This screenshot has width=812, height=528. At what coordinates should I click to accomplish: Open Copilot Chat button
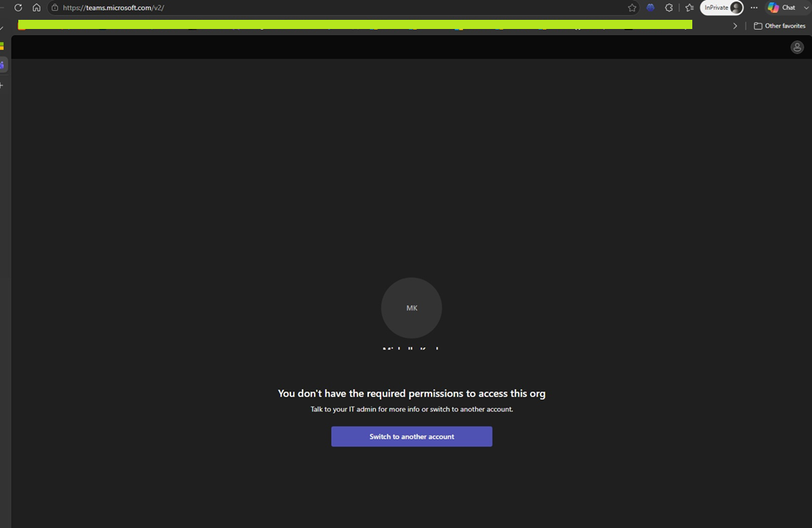(782, 8)
